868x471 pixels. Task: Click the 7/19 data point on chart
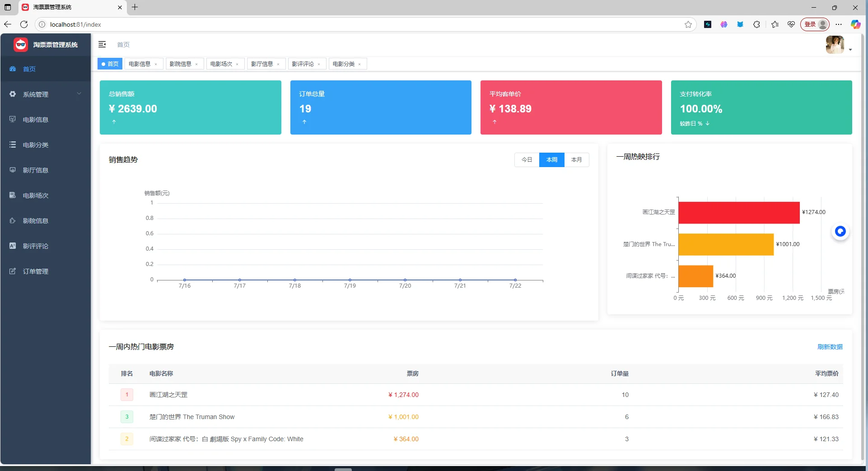pos(350,280)
